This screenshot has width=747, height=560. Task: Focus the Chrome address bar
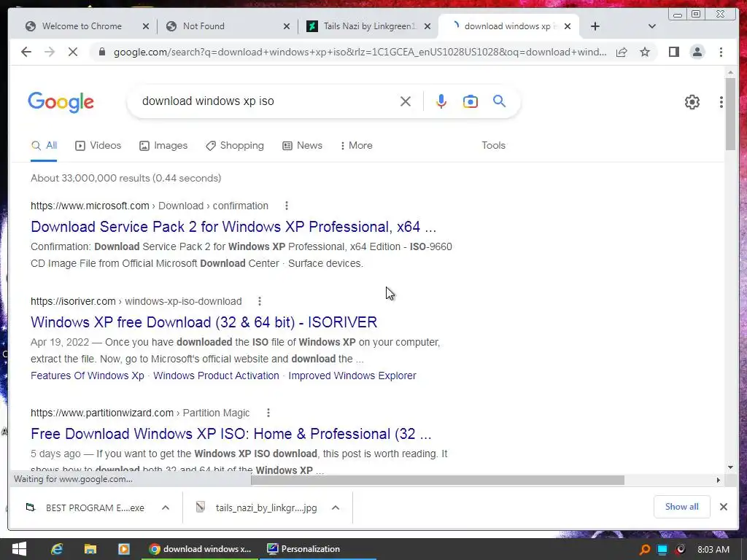(360, 52)
